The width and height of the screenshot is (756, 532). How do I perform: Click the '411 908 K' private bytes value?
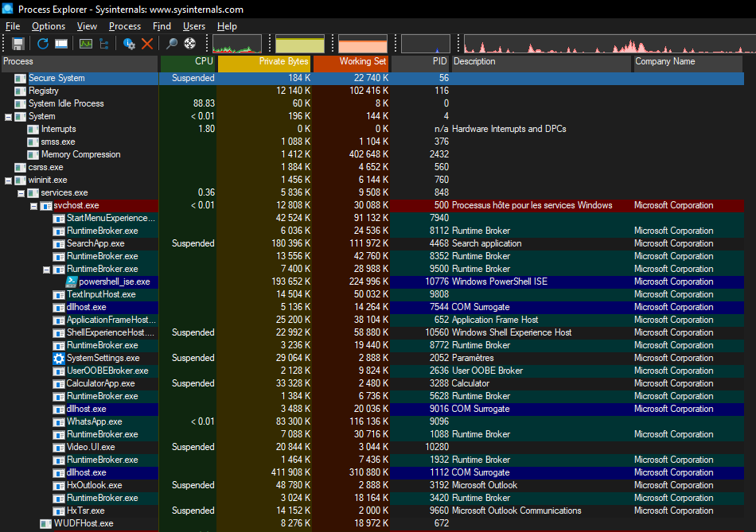290,472
